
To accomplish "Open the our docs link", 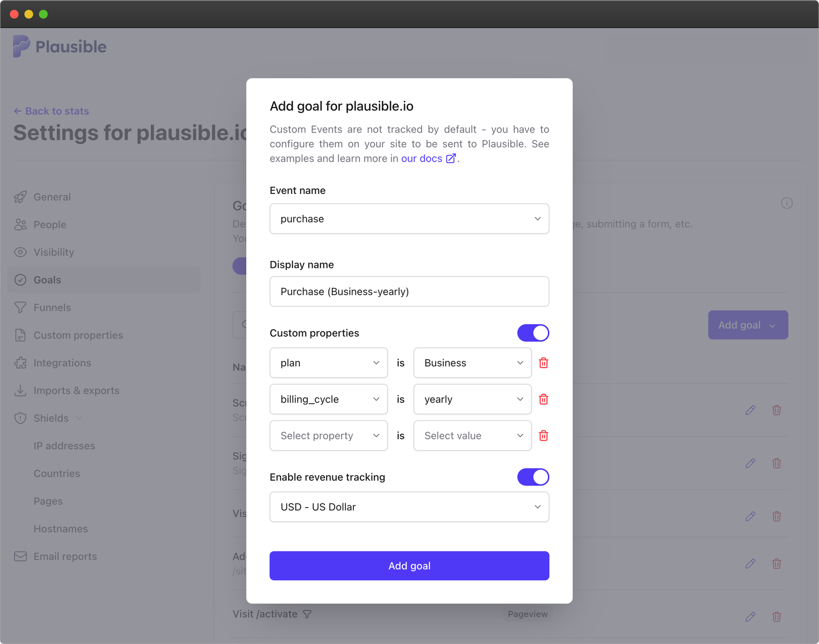I will pyautogui.click(x=421, y=159).
